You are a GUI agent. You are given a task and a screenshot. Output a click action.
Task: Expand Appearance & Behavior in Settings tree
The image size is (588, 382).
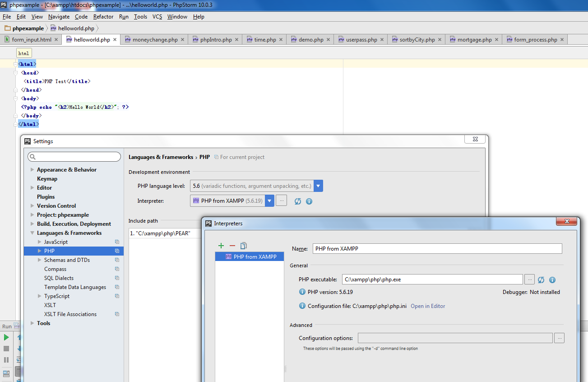point(32,170)
